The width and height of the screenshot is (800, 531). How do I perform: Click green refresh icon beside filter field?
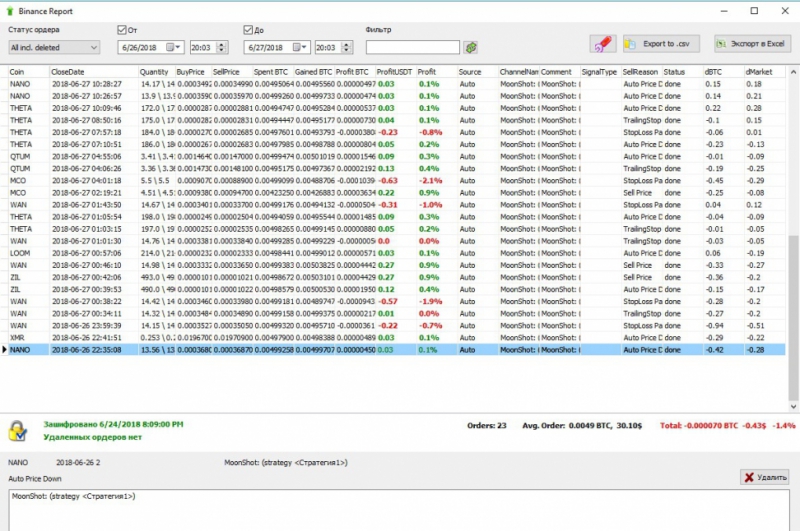pos(470,47)
